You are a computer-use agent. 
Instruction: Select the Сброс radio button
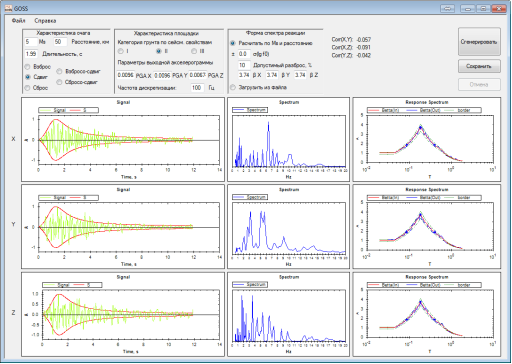click(28, 88)
